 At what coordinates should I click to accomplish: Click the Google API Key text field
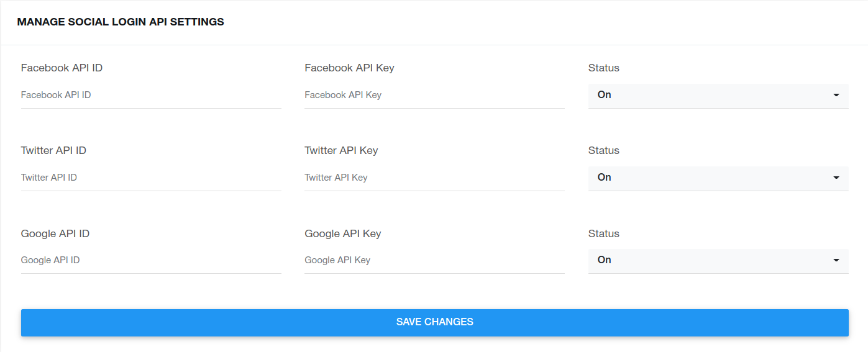click(x=434, y=260)
